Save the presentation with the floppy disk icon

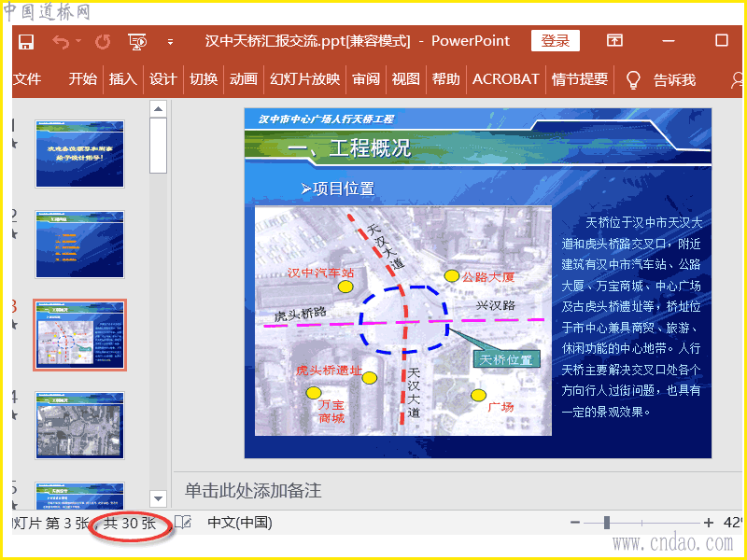(x=26, y=41)
